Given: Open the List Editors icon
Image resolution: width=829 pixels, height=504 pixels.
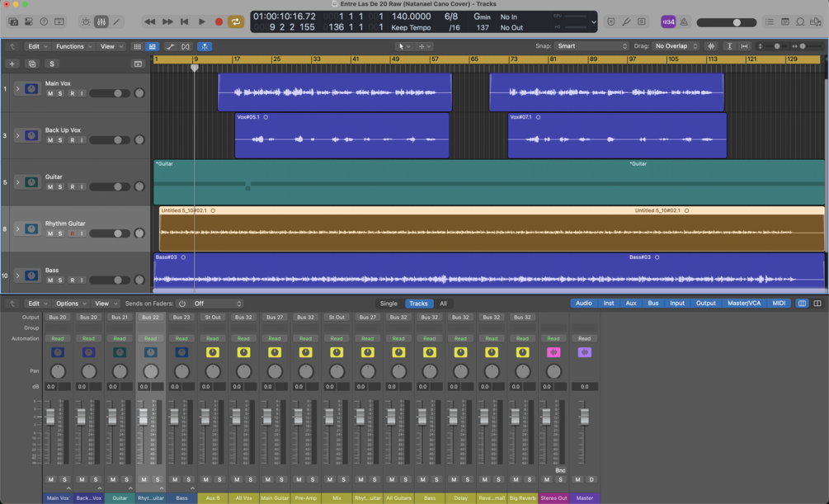Looking at the screenshot, I should (x=770, y=21).
